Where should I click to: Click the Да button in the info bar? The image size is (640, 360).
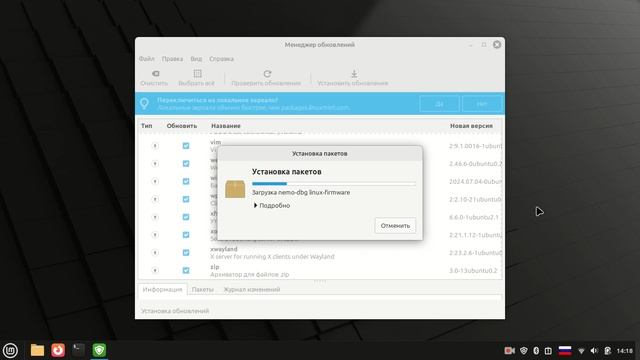(x=439, y=104)
